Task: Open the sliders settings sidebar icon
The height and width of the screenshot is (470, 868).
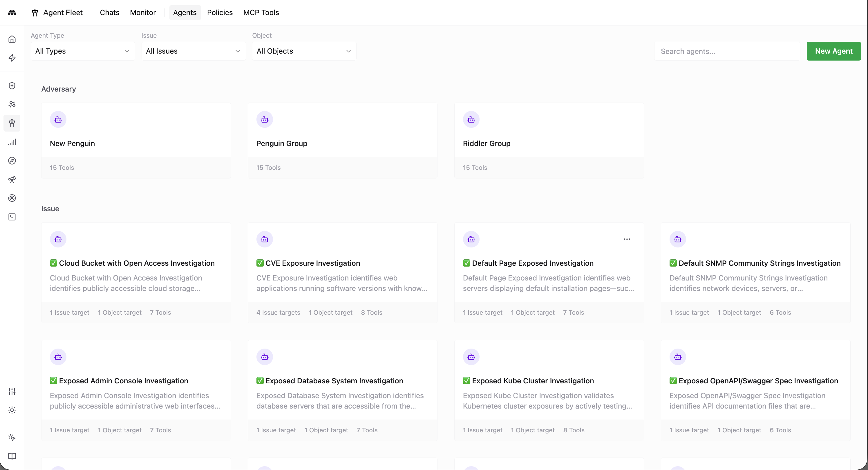Action: click(12, 391)
